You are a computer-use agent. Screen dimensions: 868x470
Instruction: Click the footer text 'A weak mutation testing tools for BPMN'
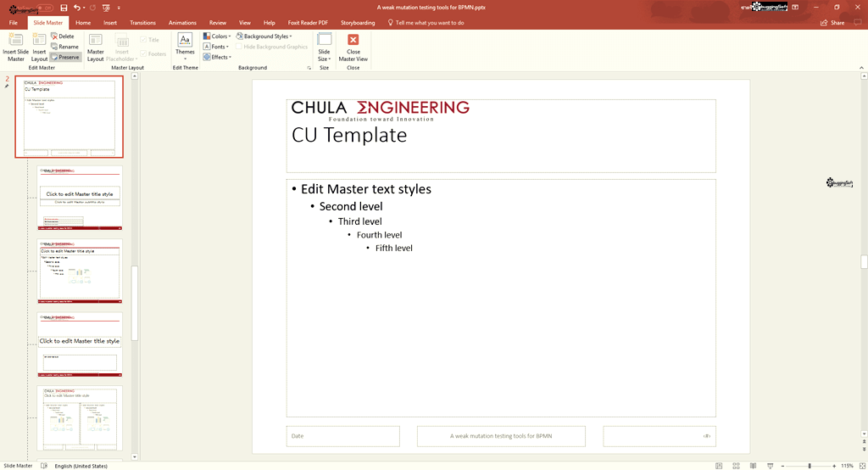click(x=501, y=436)
